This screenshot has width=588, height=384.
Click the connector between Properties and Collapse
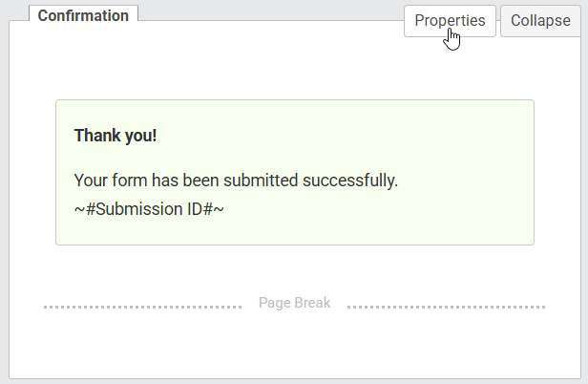(498, 21)
